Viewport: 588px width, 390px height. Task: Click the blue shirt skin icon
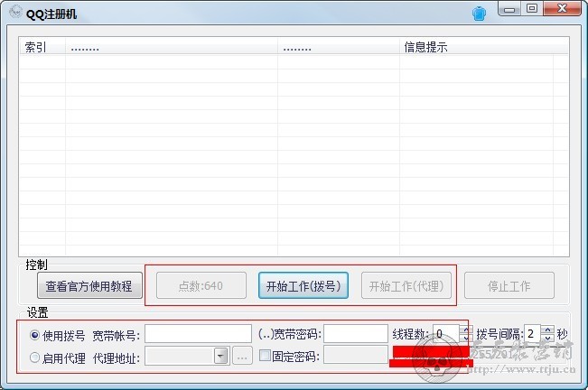pyautogui.click(x=479, y=14)
